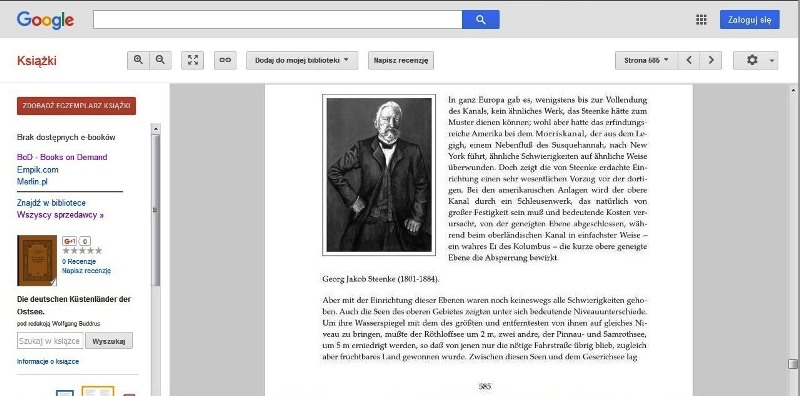Expand Dodaj do mojej biblioteki dropdown
Screen dimensions: 800x396
(x=302, y=60)
